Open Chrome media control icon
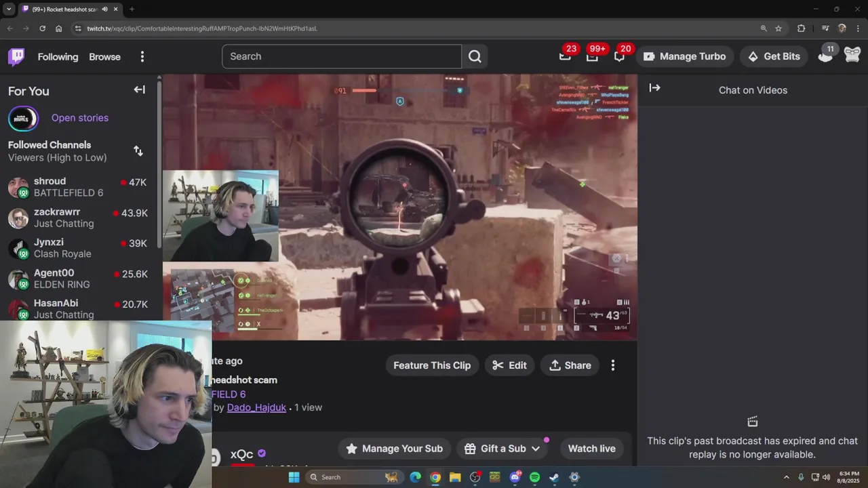Image resolution: width=868 pixels, height=488 pixels. [x=825, y=28]
